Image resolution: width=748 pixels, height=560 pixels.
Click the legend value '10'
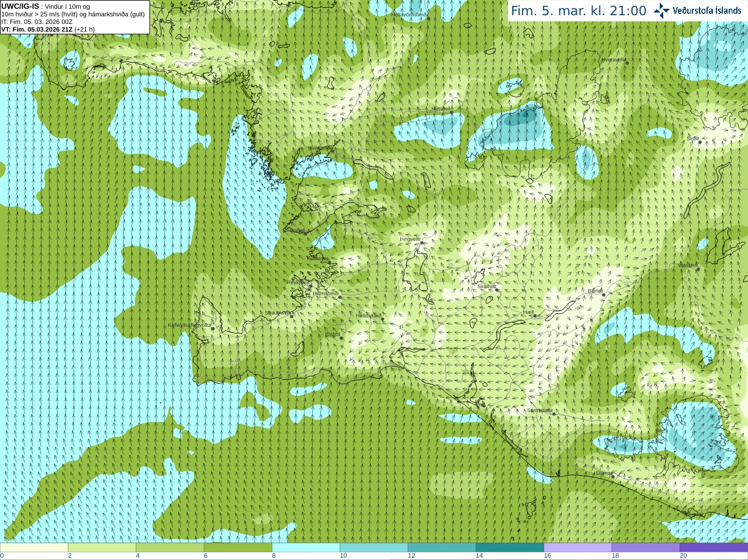click(344, 556)
